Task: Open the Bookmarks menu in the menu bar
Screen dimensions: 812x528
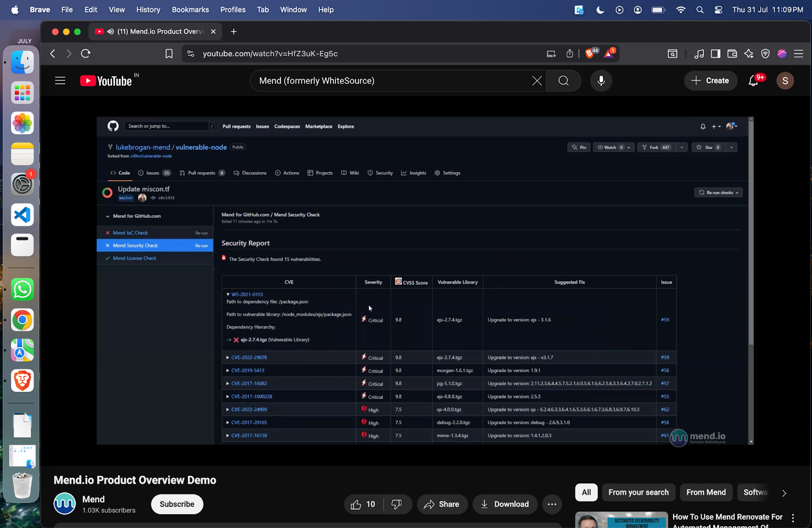Action: pos(190,10)
